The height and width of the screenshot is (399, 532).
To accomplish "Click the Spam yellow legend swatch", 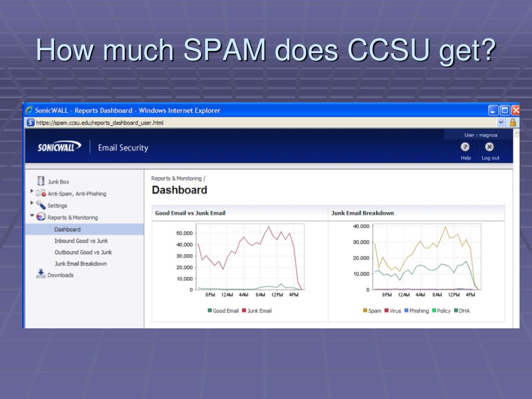I will click(x=365, y=311).
